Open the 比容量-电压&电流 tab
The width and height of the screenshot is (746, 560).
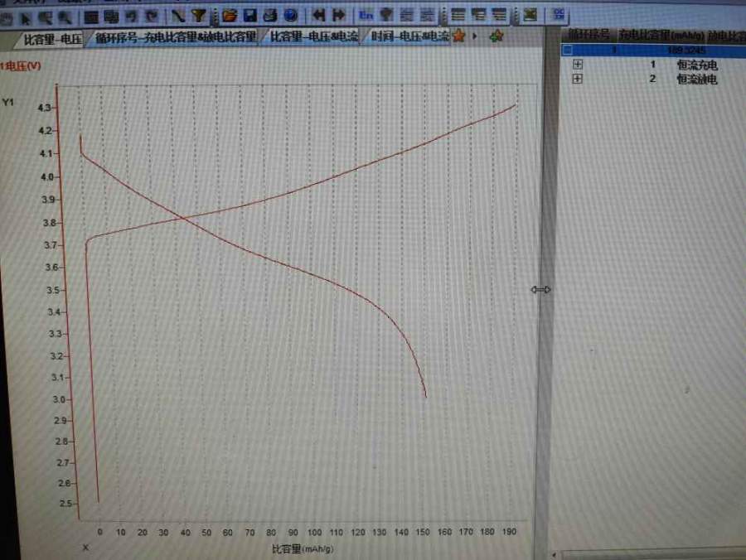click(x=314, y=37)
